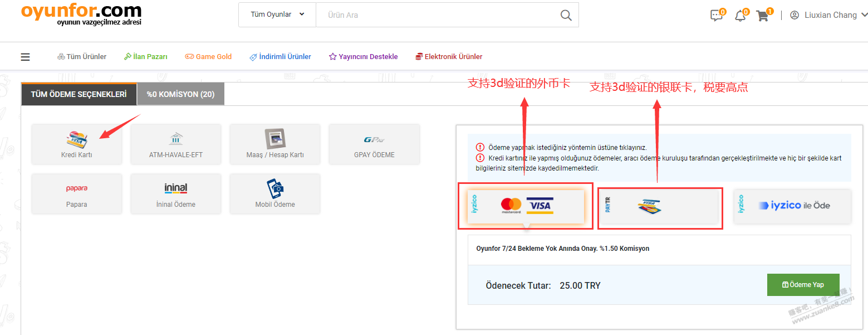Click the 25.00 TRY amount text
Image resolution: width=868 pixels, height=335 pixels.
point(580,285)
